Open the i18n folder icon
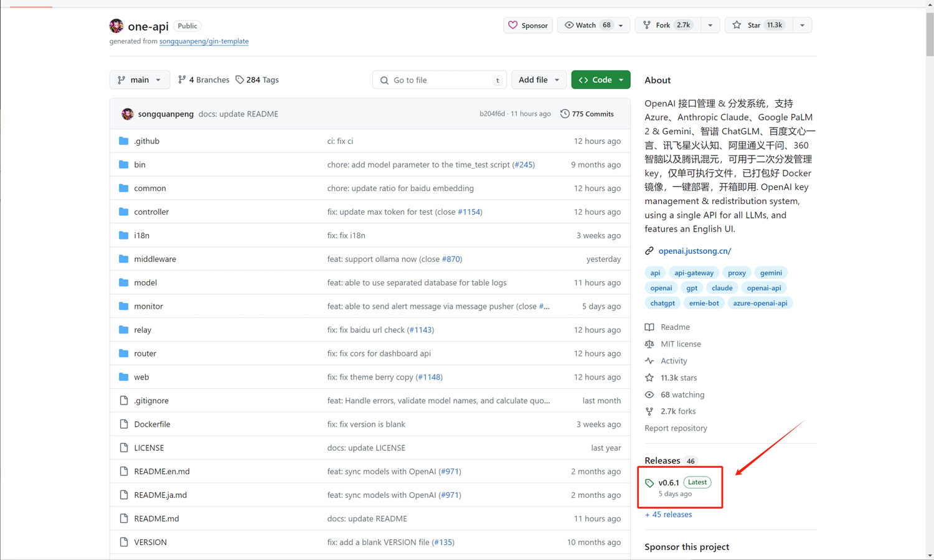The image size is (934, 560). point(123,235)
